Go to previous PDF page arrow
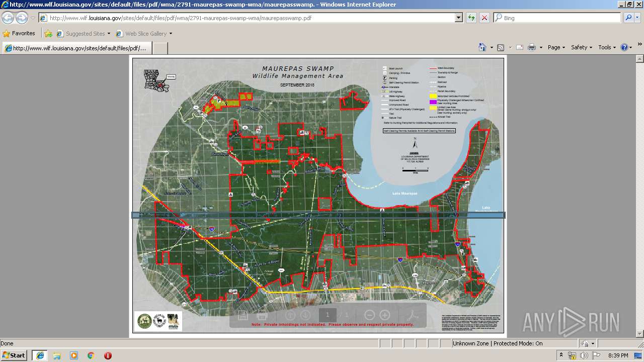The image size is (644, 362). pos(290,315)
